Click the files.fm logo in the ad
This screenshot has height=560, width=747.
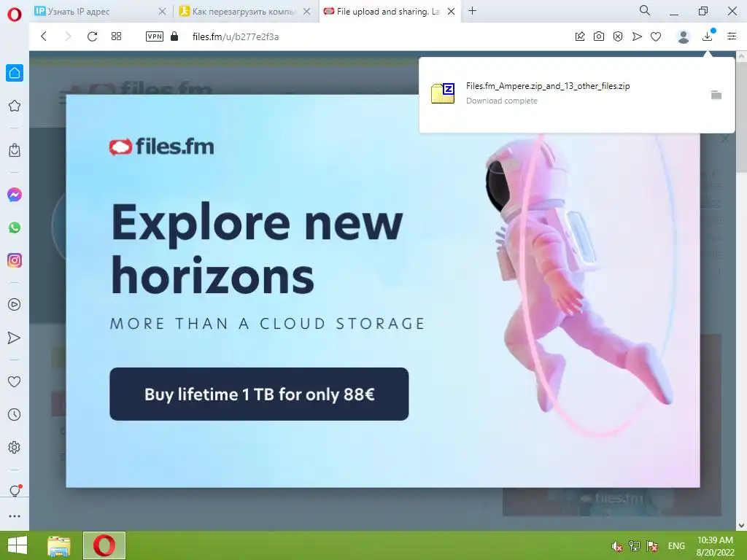pos(161,147)
